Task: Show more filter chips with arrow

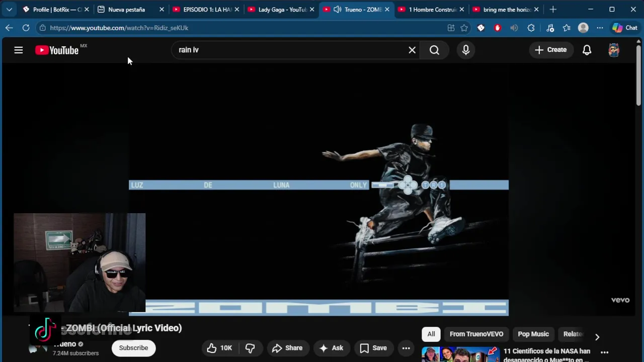Action: coord(597,337)
